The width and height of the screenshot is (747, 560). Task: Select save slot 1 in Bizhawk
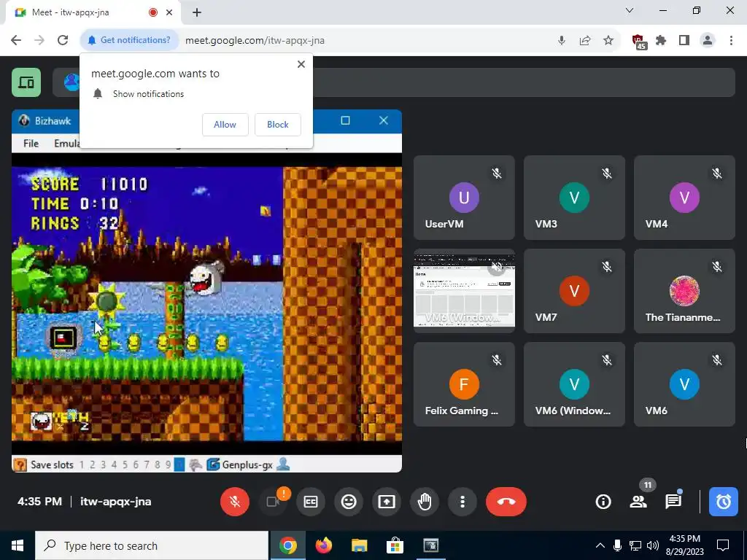pos(82,464)
